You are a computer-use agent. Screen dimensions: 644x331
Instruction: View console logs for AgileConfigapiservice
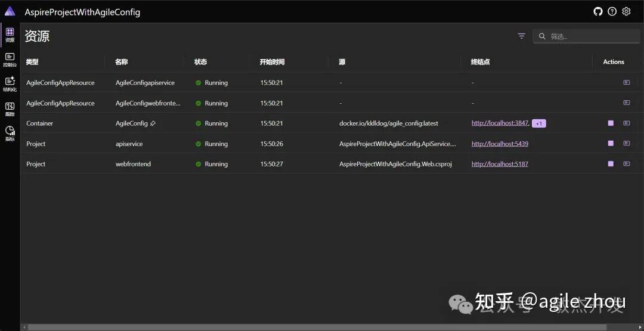pos(626,82)
